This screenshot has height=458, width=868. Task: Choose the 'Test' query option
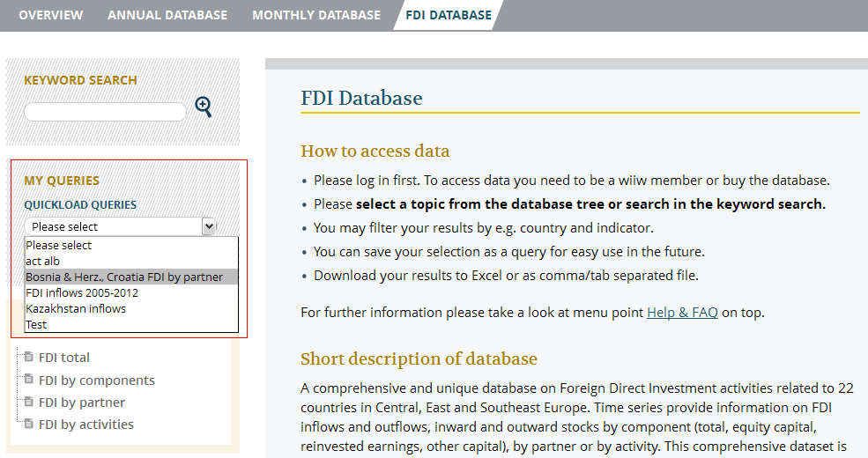click(x=36, y=325)
